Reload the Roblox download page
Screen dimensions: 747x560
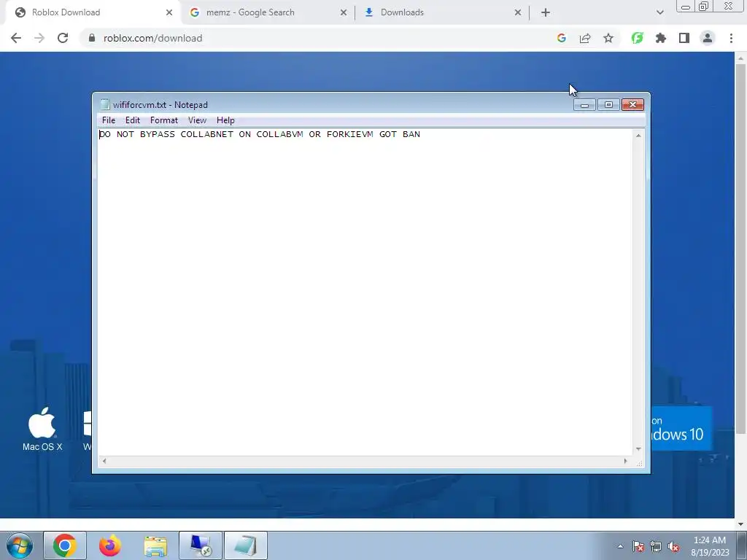tap(63, 38)
